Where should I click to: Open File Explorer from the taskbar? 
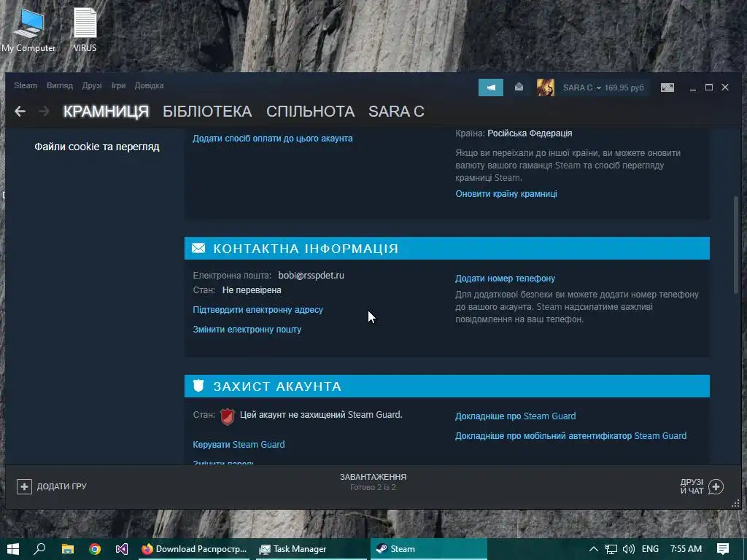[68, 549]
